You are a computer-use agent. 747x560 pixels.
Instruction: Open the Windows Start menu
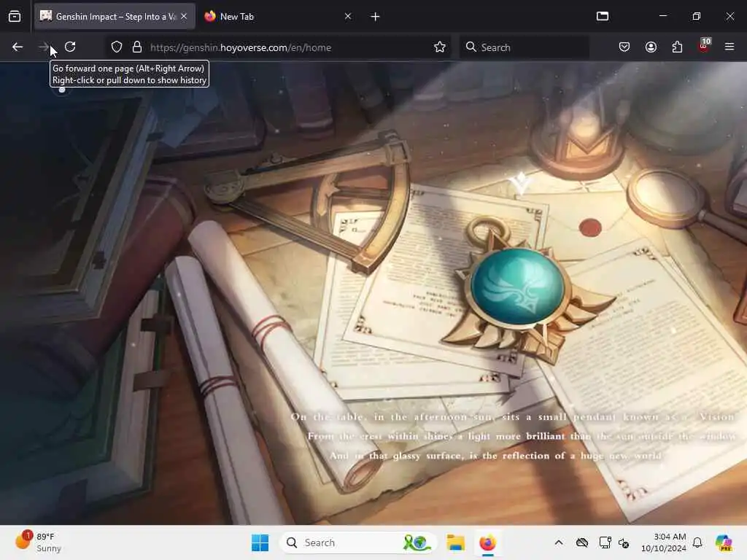point(260,542)
